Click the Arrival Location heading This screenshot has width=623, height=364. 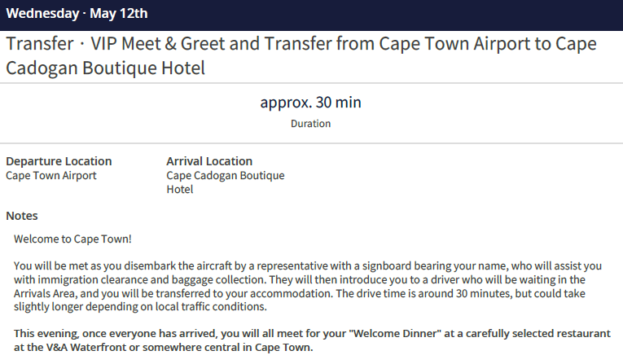(x=209, y=161)
